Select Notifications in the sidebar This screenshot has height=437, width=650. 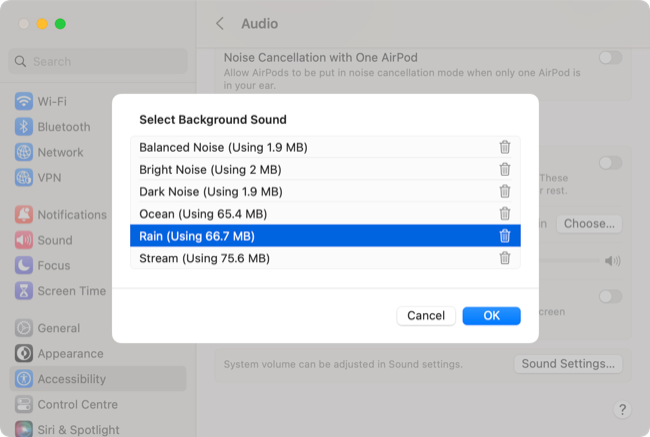point(71,215)
